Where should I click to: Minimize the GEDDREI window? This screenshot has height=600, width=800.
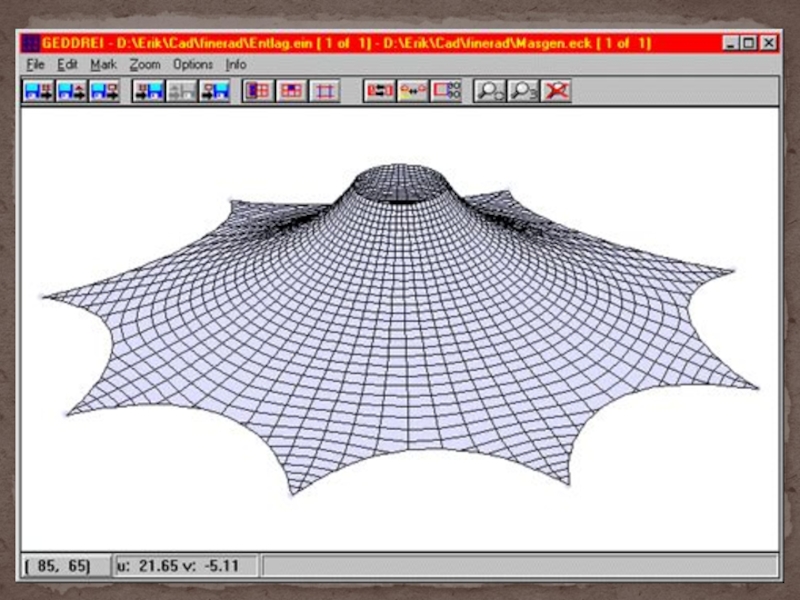pos(731,43)
